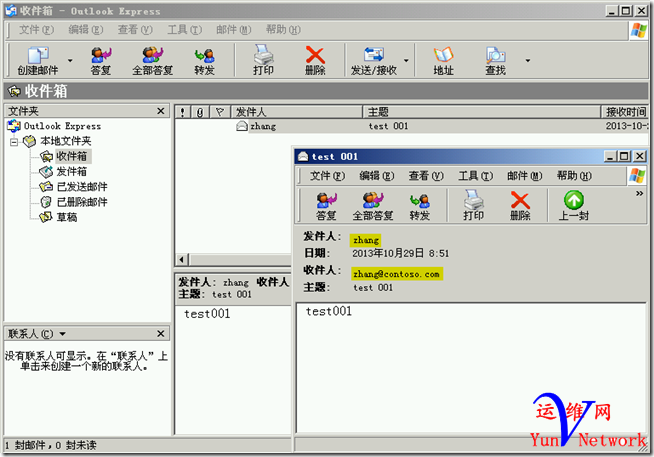The height and width of the screenshot is (457, 654).
Task: Click status bar text 1 封邮件, 0 封未读
Action: click(x=50, y=445)
